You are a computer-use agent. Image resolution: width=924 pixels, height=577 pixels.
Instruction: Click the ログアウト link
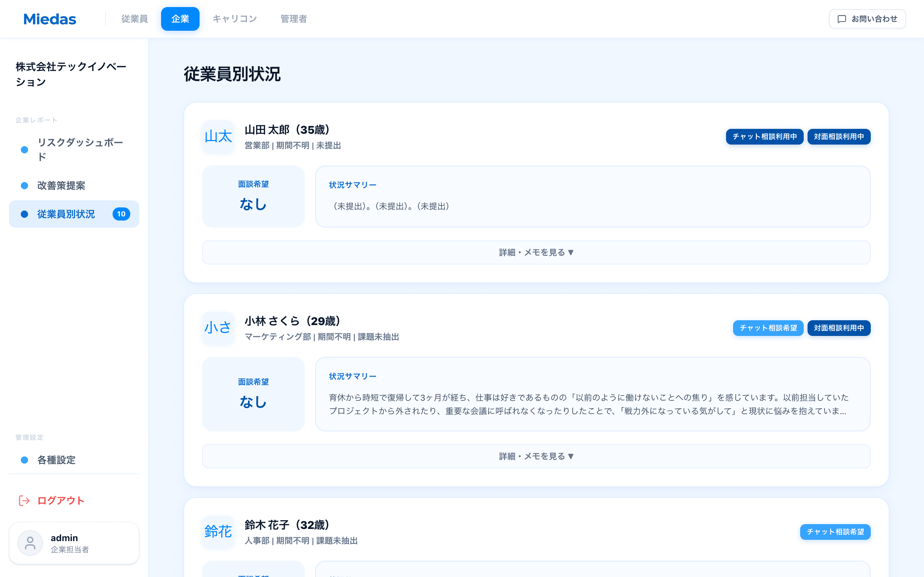(x=60, y=500)
